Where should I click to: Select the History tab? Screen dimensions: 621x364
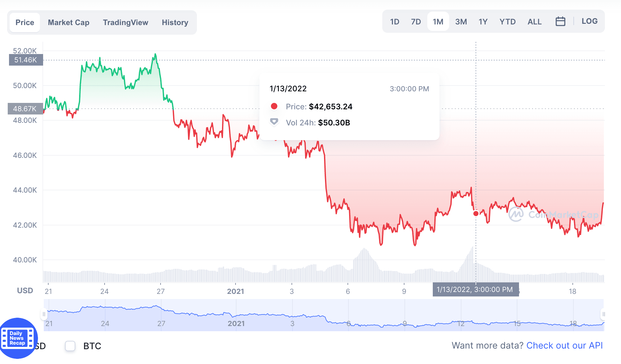175,23
